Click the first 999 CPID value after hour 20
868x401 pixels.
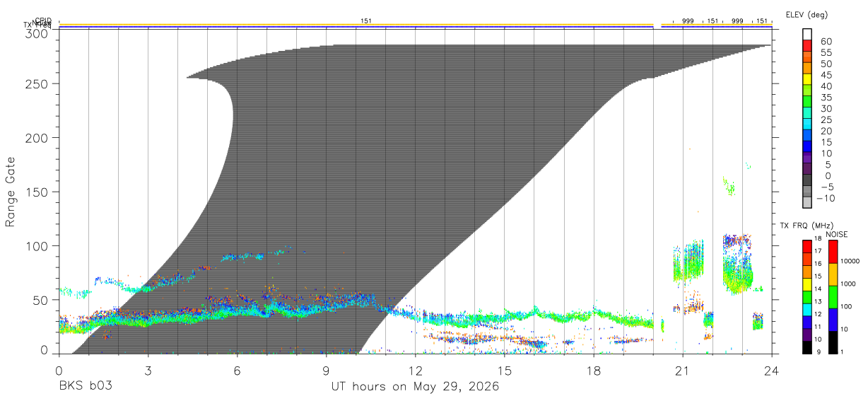click(688, 21)
